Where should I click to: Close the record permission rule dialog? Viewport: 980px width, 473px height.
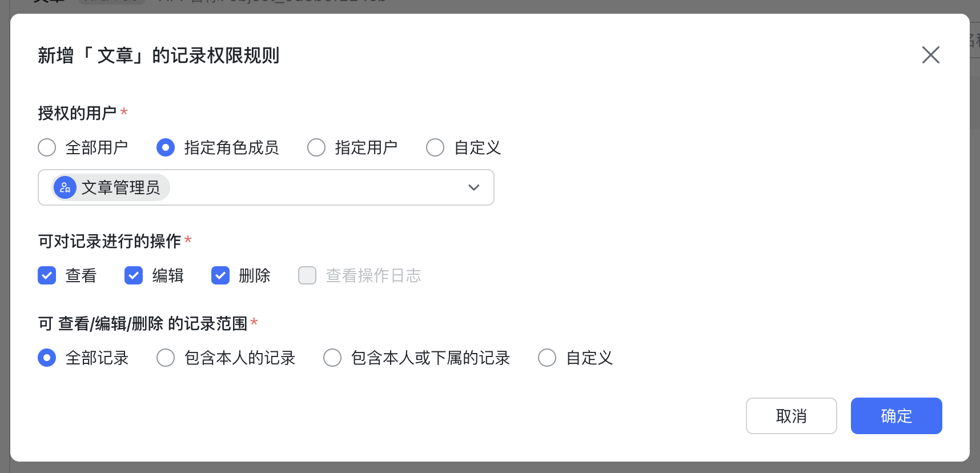point(931,55)
